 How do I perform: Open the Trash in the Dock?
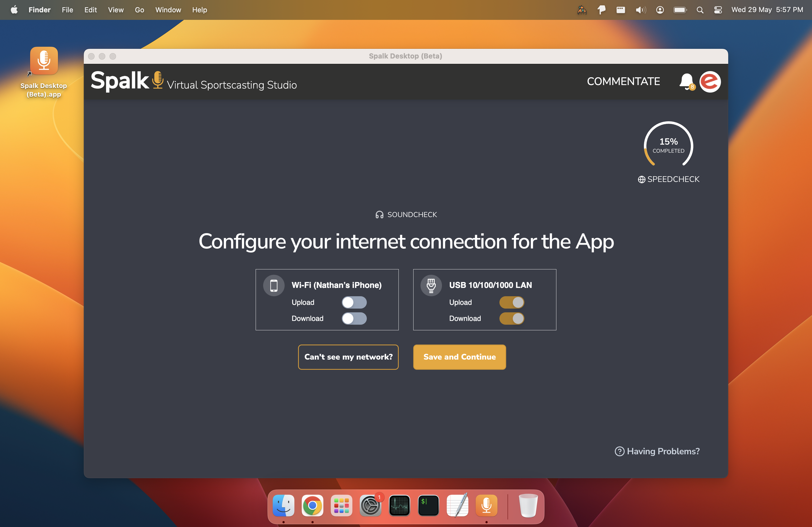(x=528, y=506)
